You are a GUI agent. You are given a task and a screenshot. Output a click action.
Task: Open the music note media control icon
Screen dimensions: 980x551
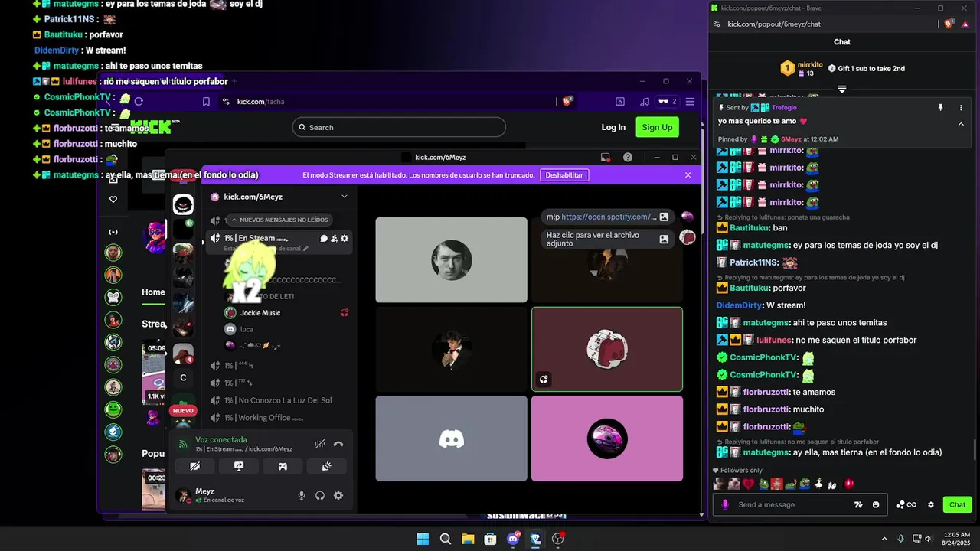tap(645, 101)
